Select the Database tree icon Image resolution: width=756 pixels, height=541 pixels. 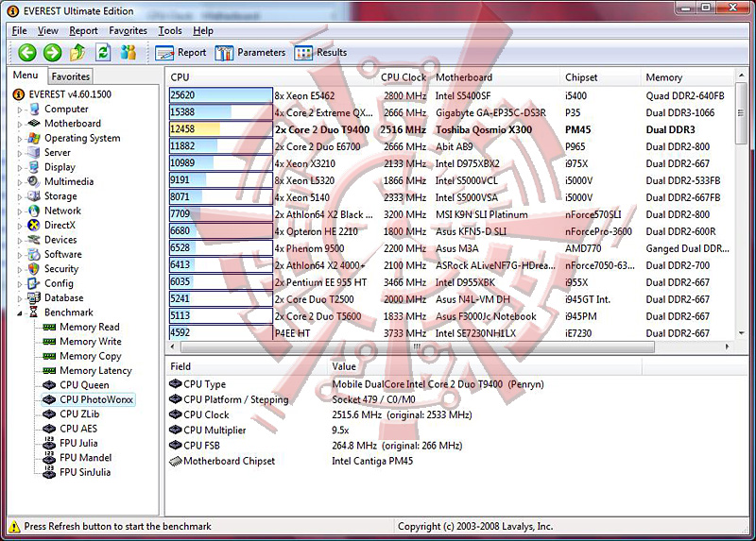point(34,297)
